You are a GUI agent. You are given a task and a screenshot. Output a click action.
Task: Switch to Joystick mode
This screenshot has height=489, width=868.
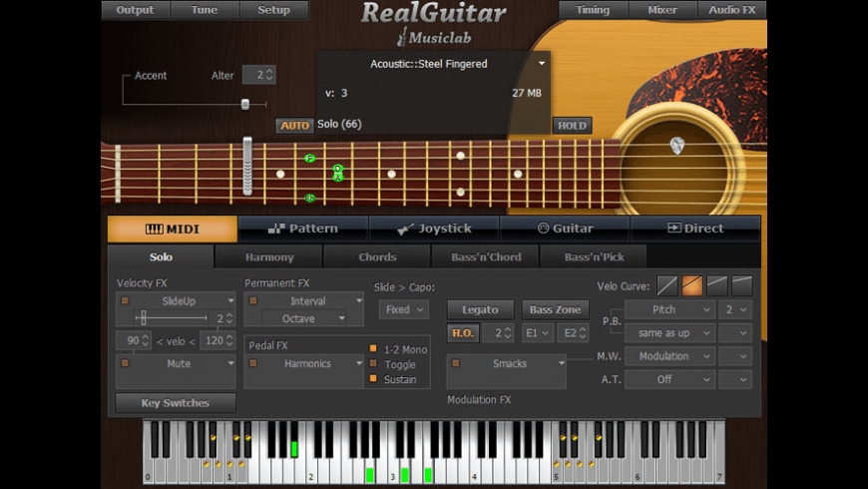pyautogui.click(x=434, y=229)
